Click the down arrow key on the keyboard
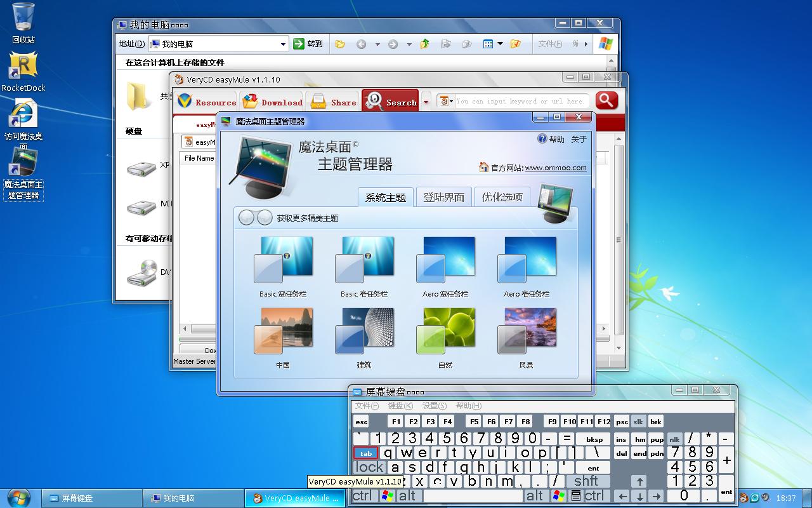The image size is (812, 508). click(x=639, y=497)
